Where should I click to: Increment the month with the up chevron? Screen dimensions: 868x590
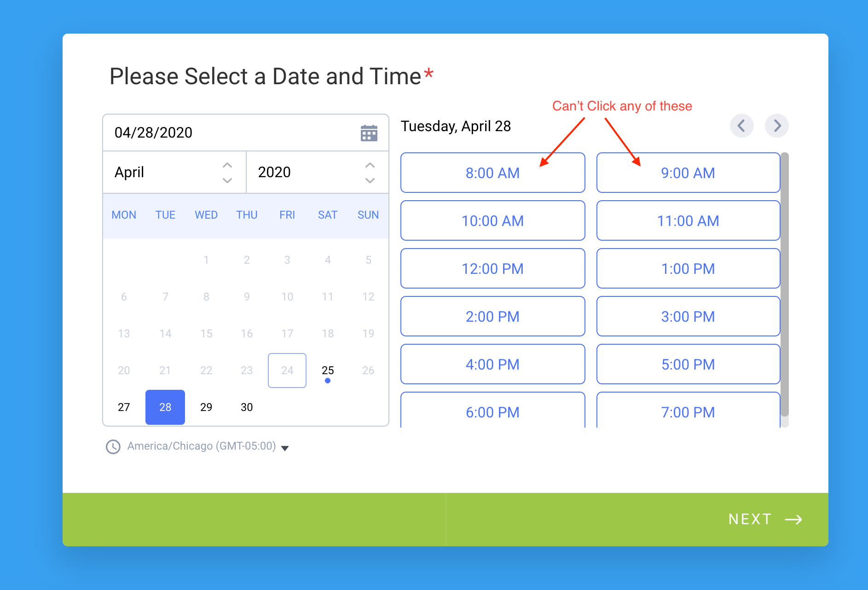pyautogui.click(x=227, y=165)
